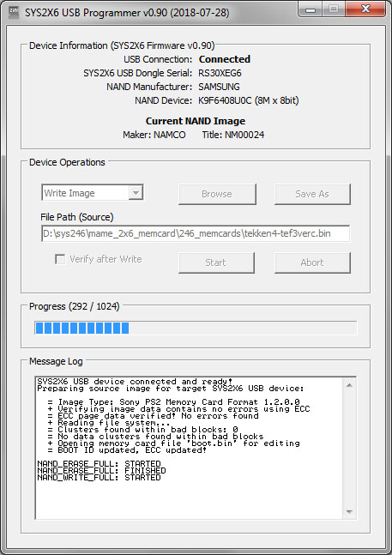Click the message log scrollbar track
The image size is (392, 555).
(x=350, y=449)
